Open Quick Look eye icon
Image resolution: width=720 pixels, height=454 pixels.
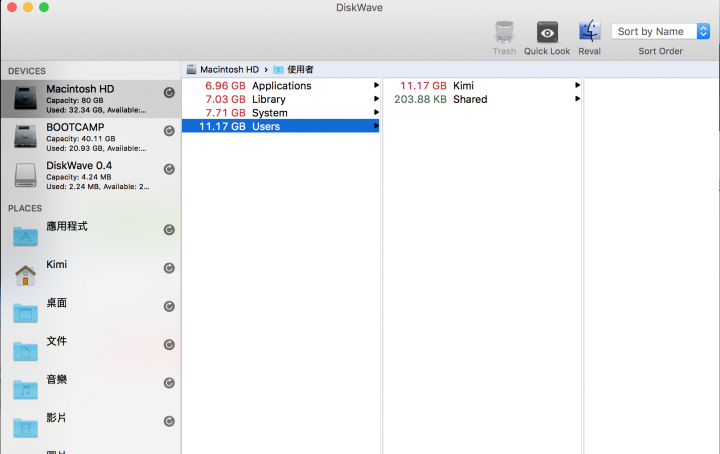(x=547, y=33)
